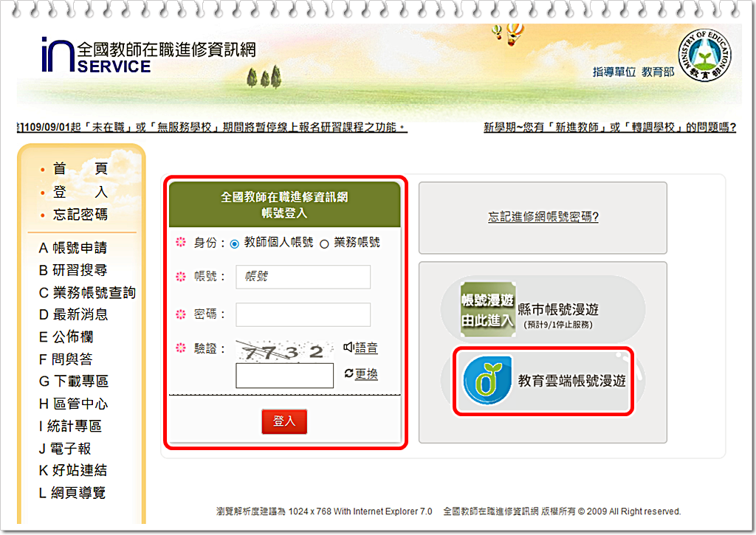This screenshot has width=756, height=535.
Task: Open B 研習搜尋 menu item
Action: (x=73, y=270)
